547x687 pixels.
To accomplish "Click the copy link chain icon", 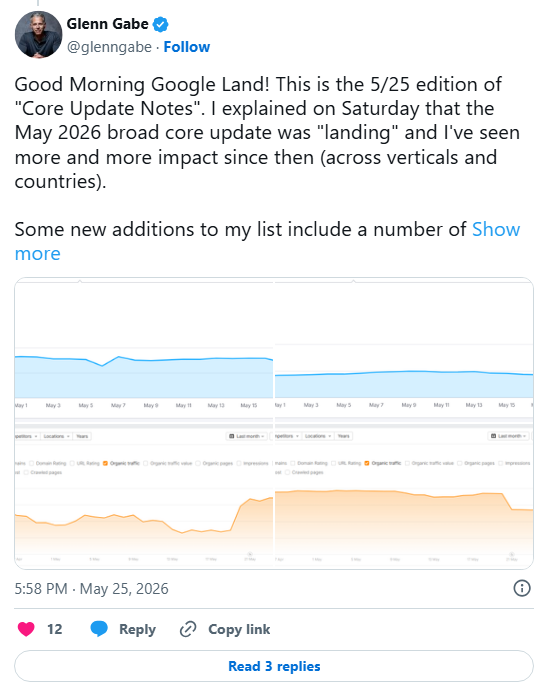I will pos(188,629).
